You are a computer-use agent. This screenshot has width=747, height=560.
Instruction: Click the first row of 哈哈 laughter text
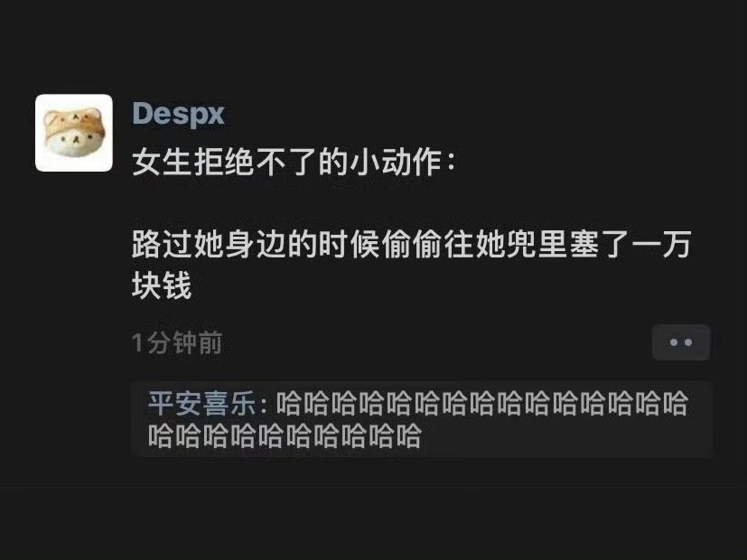[x=482, y=404]
